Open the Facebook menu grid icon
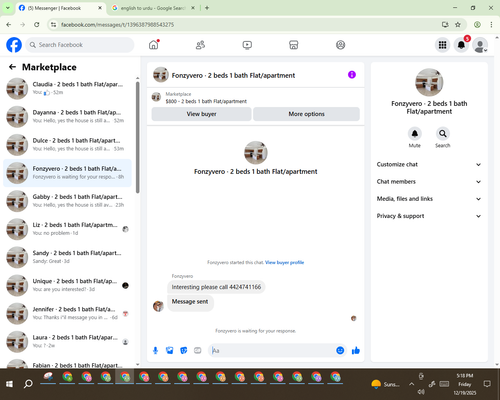Viewport: 500px width, 400px height. pyautogui.click(x=442, y=45)
